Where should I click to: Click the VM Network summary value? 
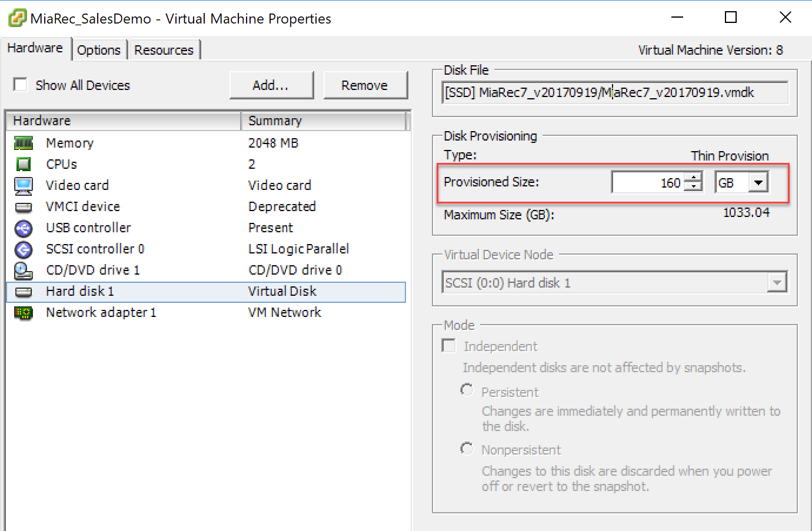285,312
